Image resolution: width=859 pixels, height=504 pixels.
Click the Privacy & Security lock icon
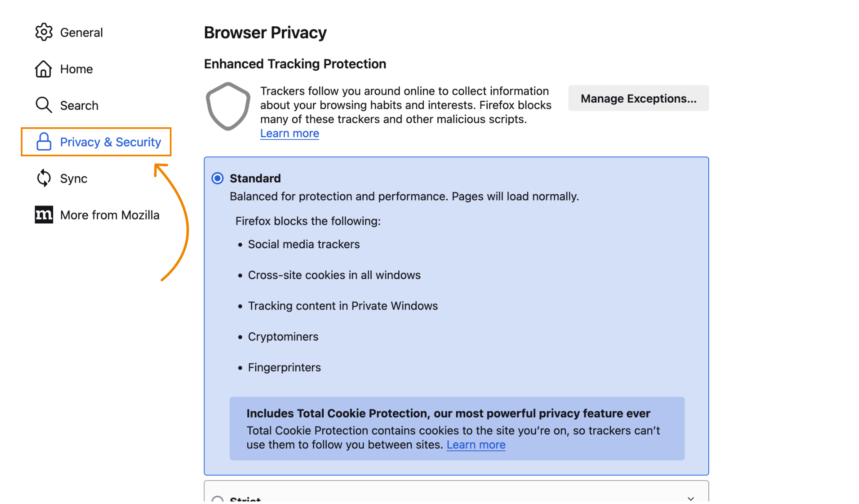coord(44,142)
